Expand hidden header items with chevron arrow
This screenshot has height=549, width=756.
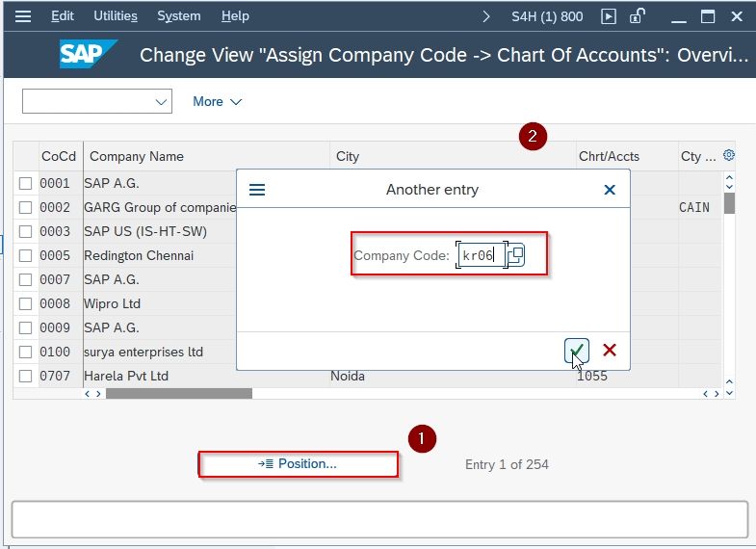[x=486, y=16]
